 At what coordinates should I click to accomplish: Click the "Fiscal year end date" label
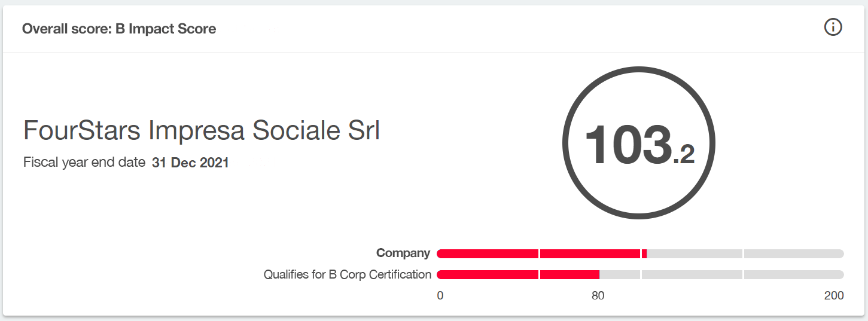(84, 162)
